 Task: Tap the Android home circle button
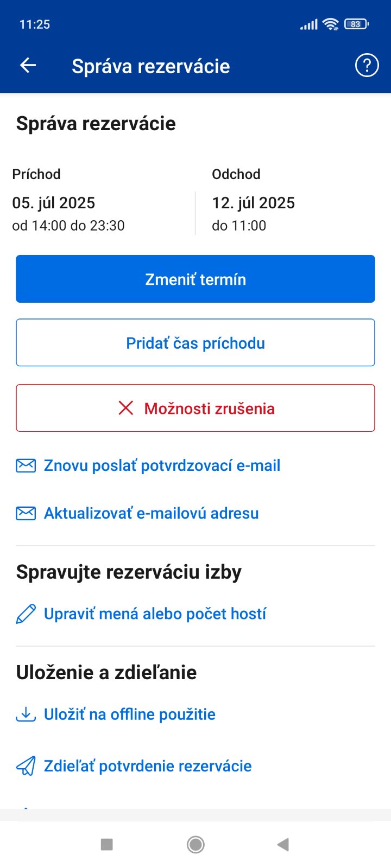point(195,844)
